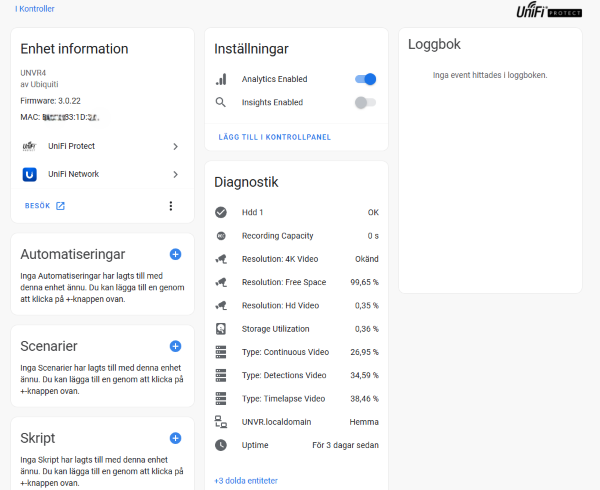Open the Uptime entity row

pyautogui.click(x=297, y=445)
